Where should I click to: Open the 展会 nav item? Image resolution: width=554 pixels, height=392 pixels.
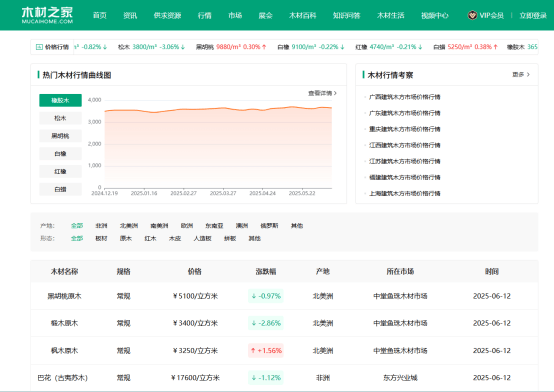point(265,16)
